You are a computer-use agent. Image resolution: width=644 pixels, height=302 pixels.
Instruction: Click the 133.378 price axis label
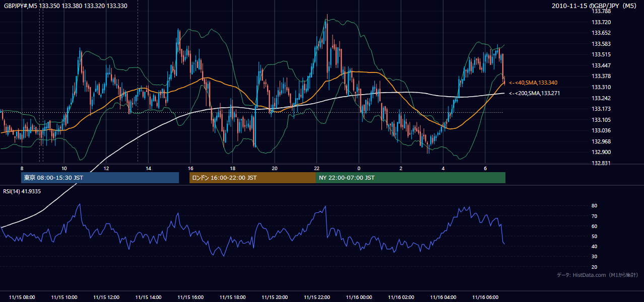pos(601,76)
